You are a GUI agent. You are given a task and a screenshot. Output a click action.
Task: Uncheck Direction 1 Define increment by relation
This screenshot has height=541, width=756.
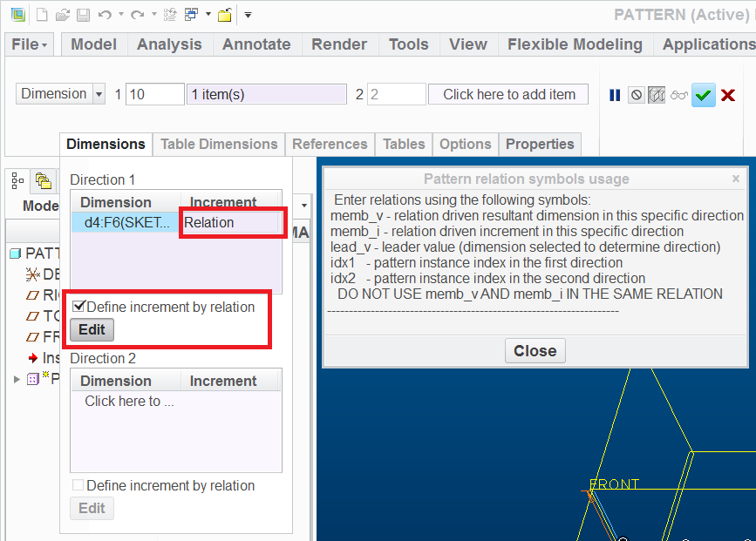tap(78, 306)
